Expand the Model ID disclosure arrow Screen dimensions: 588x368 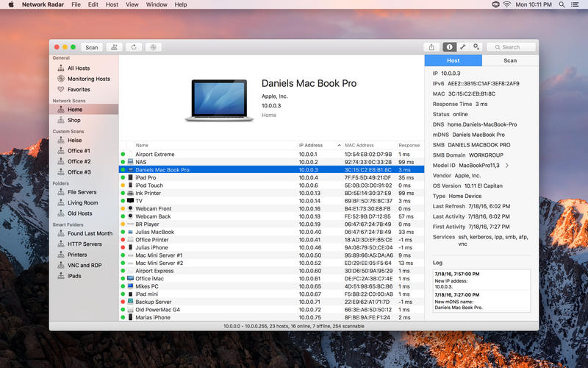pos(506,166)
